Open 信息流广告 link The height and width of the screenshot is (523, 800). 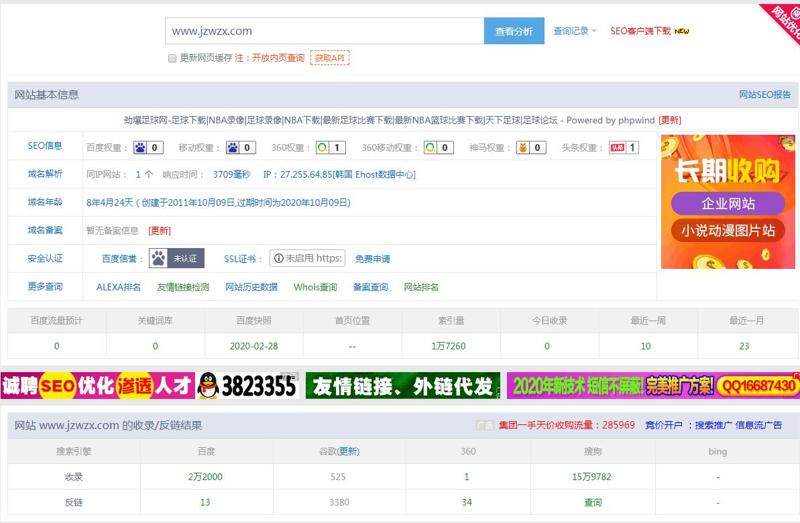point(759,425)
